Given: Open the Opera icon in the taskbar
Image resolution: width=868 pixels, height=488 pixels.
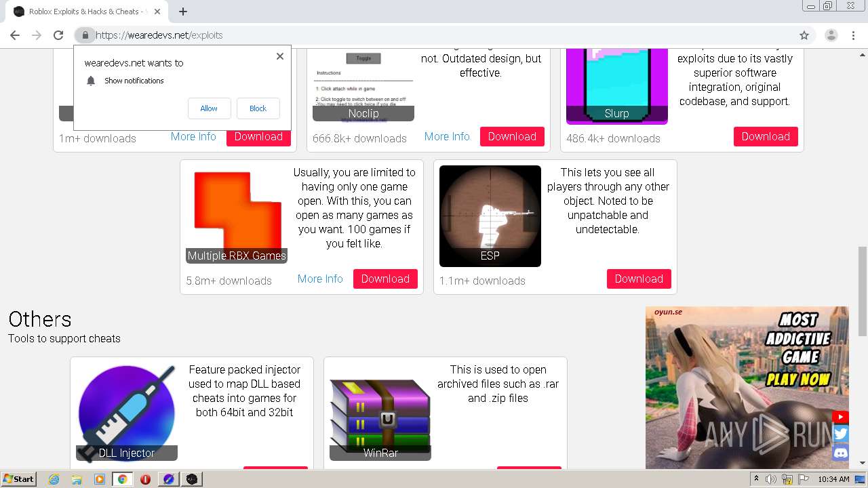Looking at the screenshot, I should [x=145, y=479].
